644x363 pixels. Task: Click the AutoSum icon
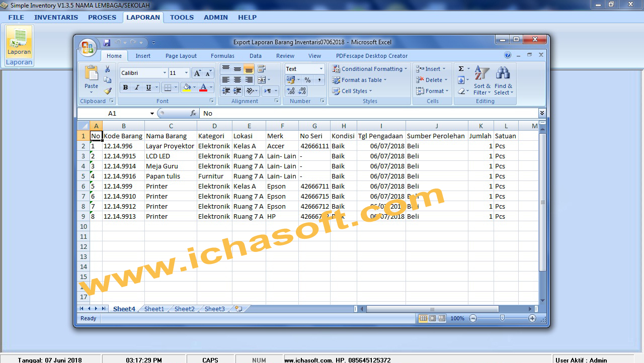(461, 68)
